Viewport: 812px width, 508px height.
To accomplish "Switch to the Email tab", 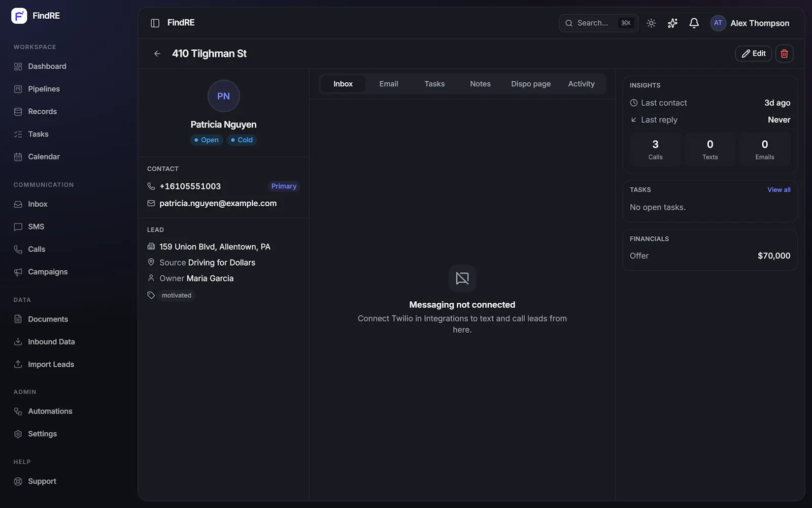I will (x=389, y=84).
